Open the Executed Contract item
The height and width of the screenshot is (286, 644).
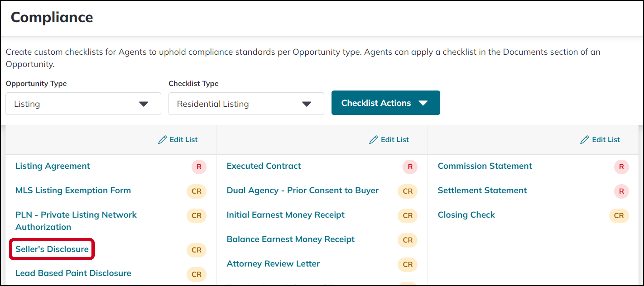point(264,166)
